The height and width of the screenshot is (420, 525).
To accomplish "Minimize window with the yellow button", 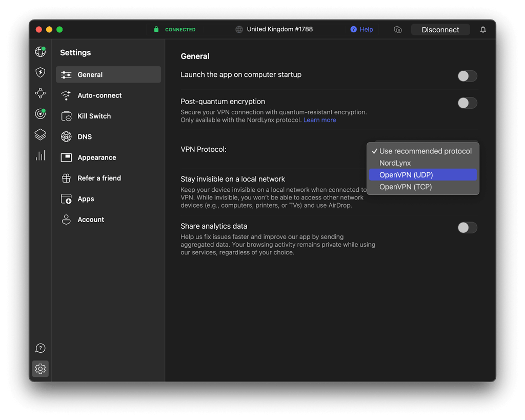I will [49, 29].
